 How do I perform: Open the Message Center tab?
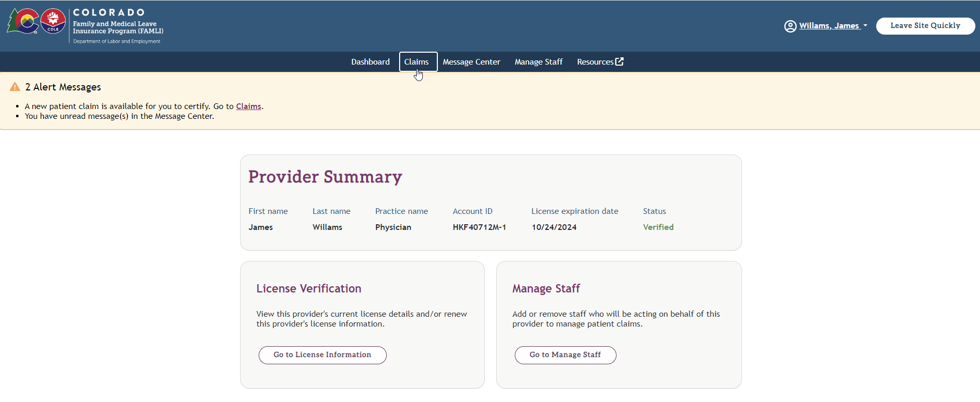pyautogui.click(x=471, y=61)
